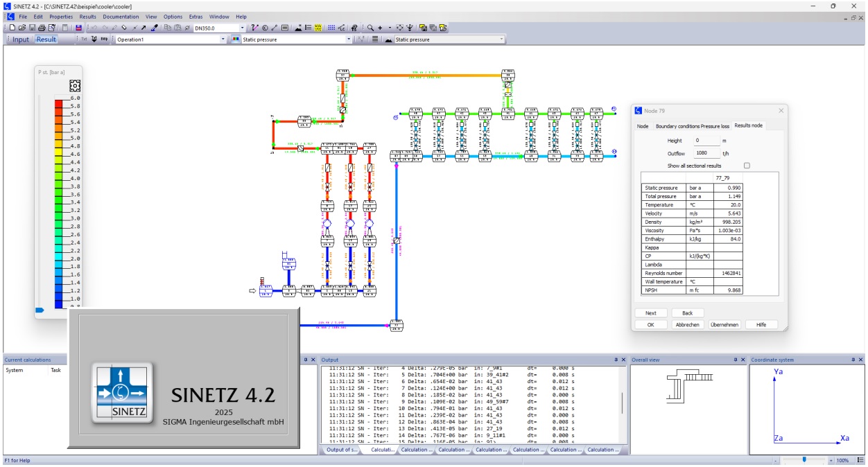Click the magnifier zoom icon in toolbar
Screen dimensions: 868x467
(371, 28)
